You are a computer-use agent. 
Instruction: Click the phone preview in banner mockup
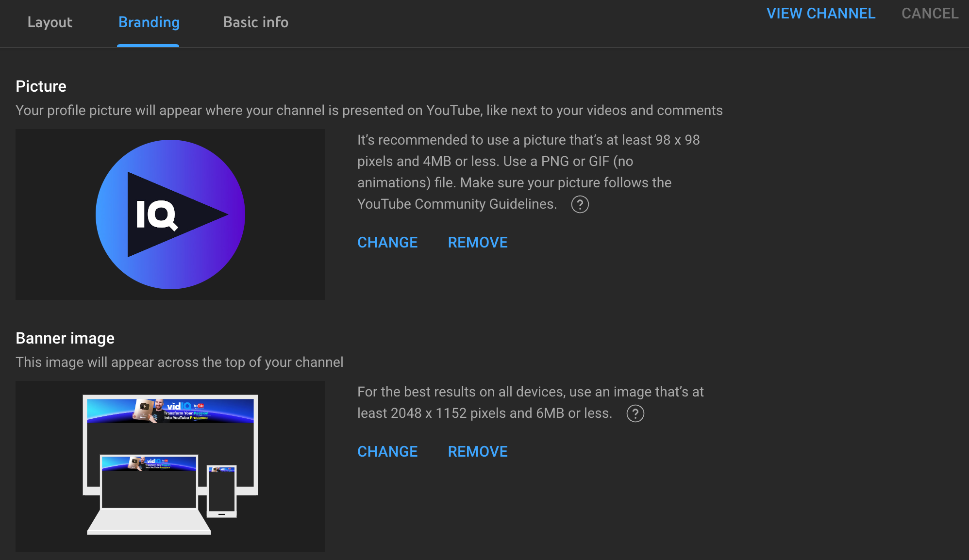222,491
